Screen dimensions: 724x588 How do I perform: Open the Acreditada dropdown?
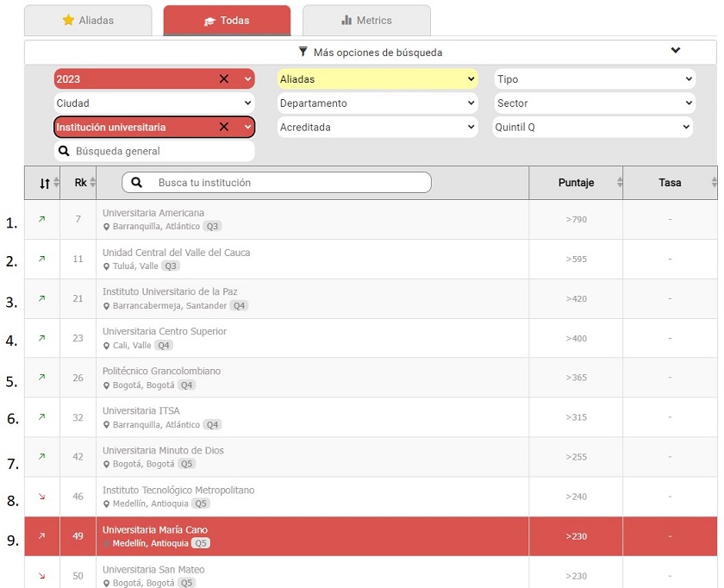tap(378, 127)
